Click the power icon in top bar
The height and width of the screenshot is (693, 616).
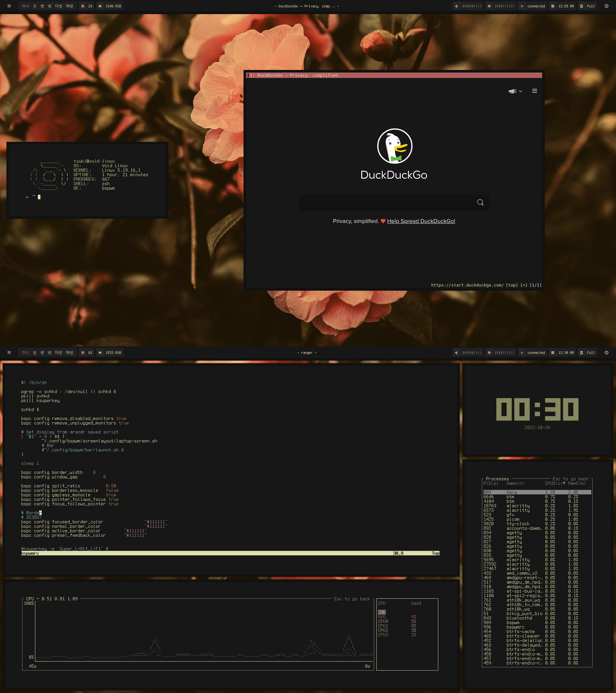point(606,6)
